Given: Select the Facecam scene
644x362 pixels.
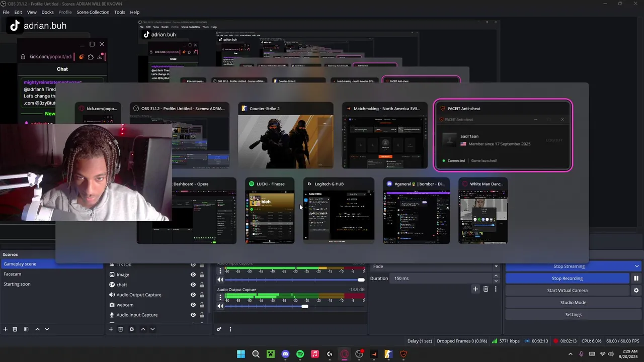Looking at the screenshot, I should point(52,274).
